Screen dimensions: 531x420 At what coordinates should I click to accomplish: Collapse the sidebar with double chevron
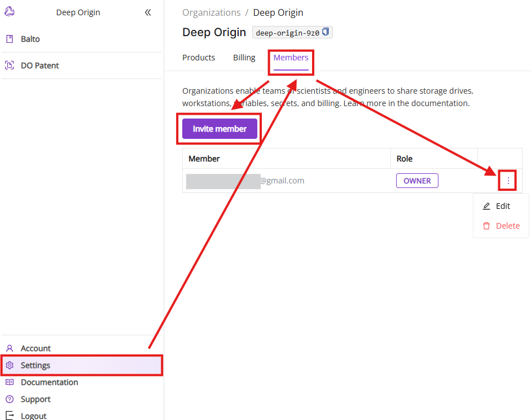[x=148, y=12]
